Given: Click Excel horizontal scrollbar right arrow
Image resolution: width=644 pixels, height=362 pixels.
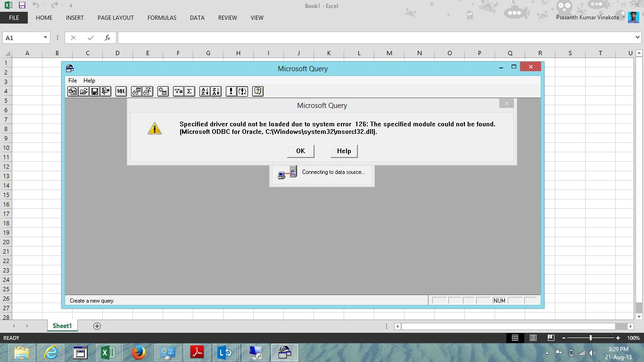Looking at the screenshot, I should [630, 326].
